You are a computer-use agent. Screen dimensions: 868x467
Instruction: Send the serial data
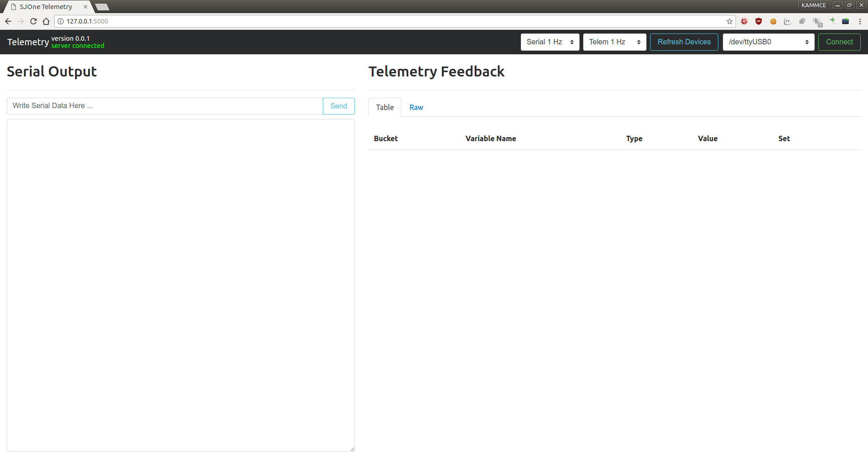[339, 106]
